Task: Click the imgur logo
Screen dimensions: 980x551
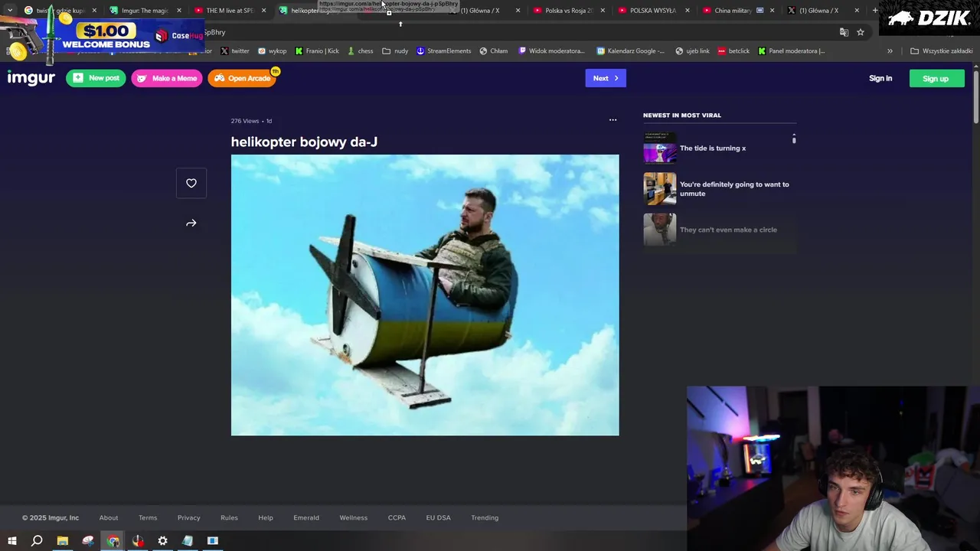Action: point(31,78)
